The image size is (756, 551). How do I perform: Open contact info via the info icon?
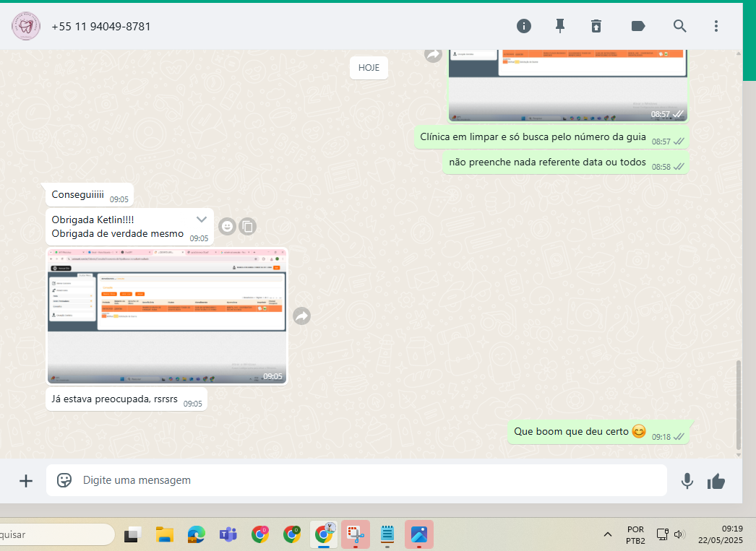pyautogui.click(x=524, y=26)
